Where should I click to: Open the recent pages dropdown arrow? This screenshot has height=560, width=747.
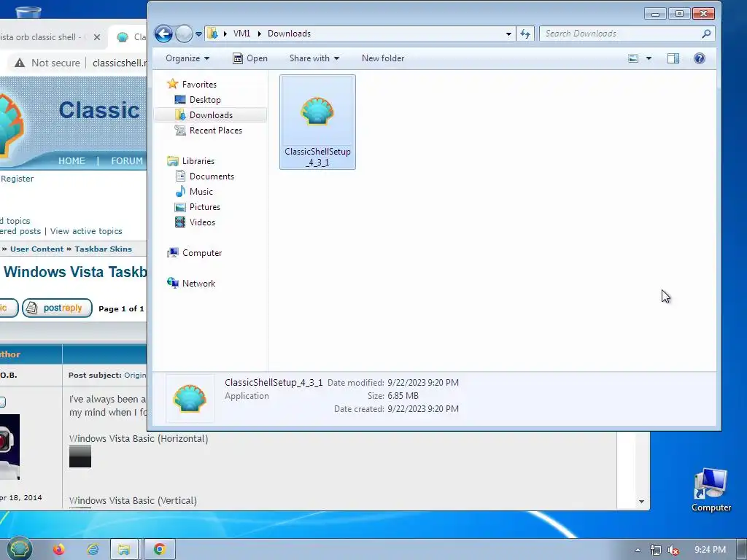coord(198,34)
